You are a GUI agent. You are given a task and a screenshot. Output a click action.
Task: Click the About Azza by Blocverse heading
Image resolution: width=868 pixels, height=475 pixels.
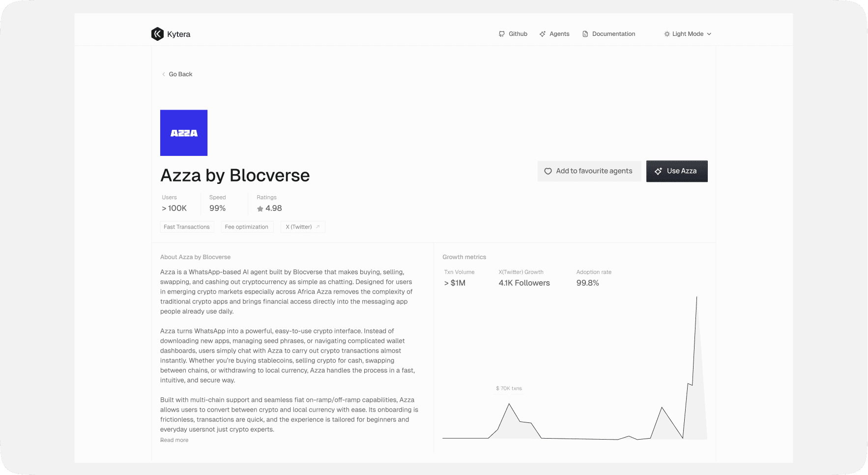point(195,257)
